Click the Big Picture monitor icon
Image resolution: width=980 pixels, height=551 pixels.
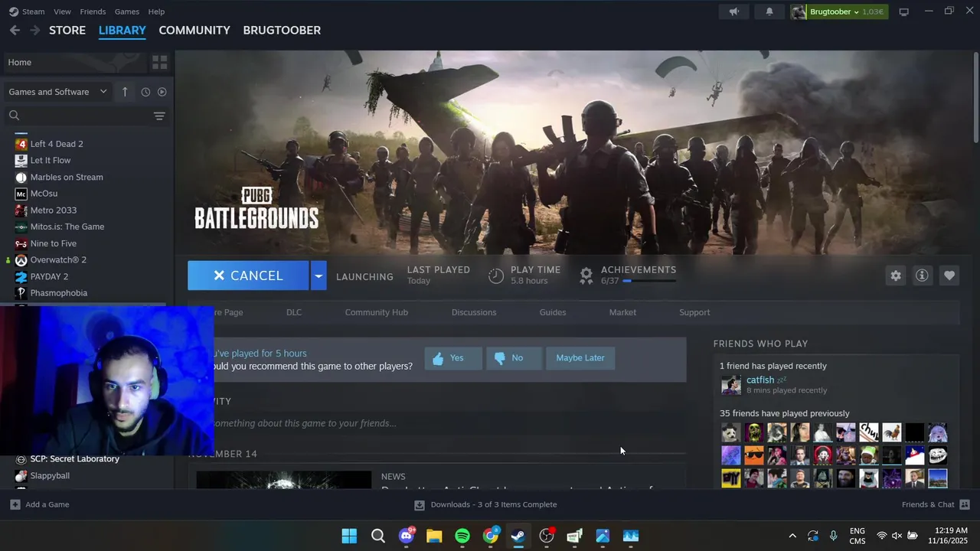[903, 11]
